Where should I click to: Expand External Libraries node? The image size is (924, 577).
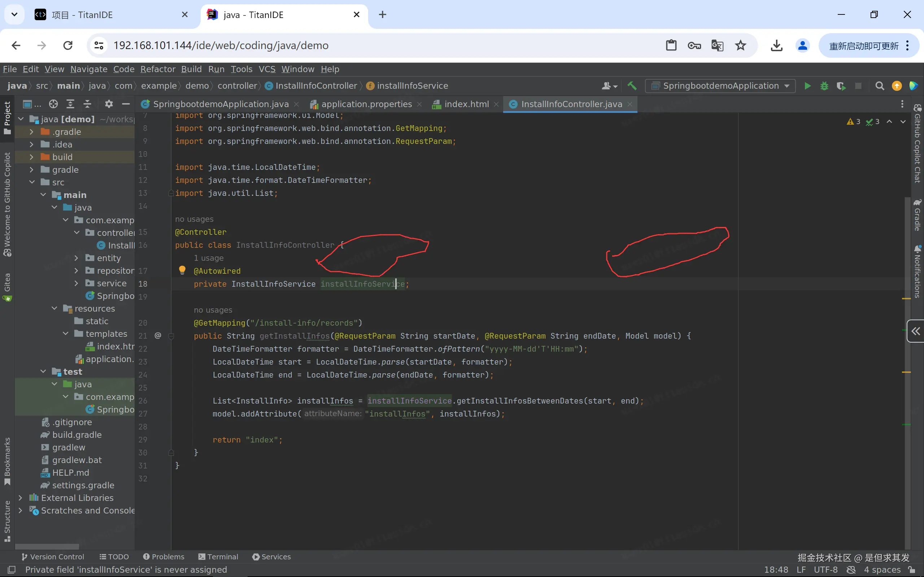coord(21,498)
